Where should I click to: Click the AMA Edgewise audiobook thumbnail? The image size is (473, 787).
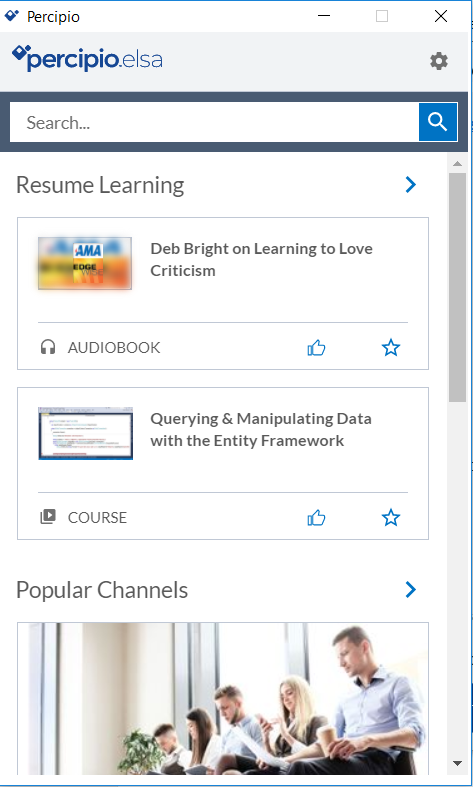coord(85,264)
